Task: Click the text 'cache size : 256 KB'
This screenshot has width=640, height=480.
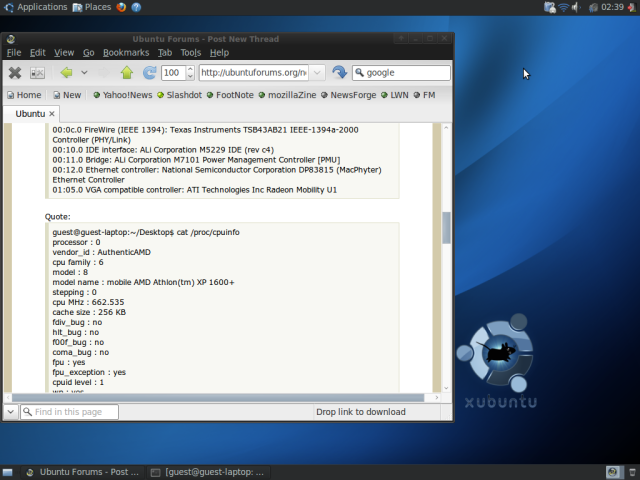Action: point(89,312)
